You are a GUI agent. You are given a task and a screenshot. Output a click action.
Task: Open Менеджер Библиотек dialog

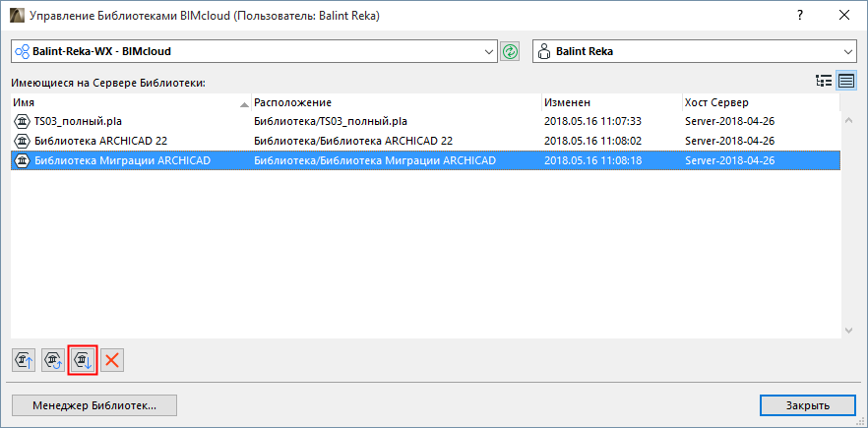(x=94, y=404)
